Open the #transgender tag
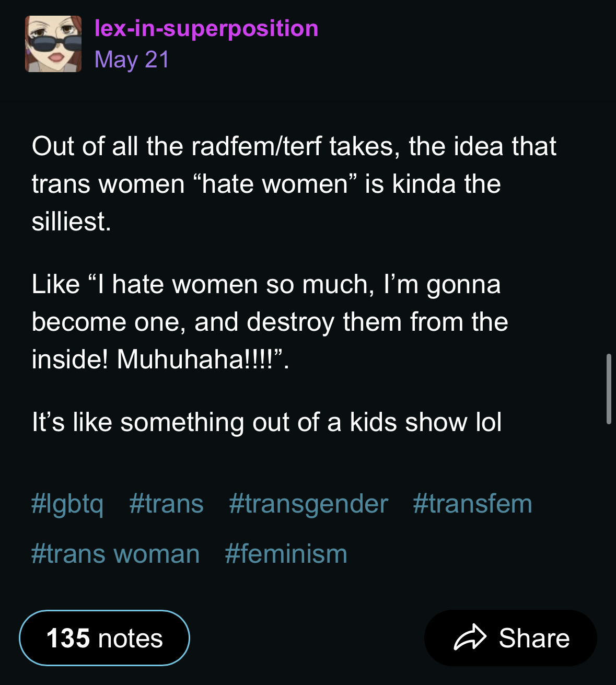 [x=308, y=504]
